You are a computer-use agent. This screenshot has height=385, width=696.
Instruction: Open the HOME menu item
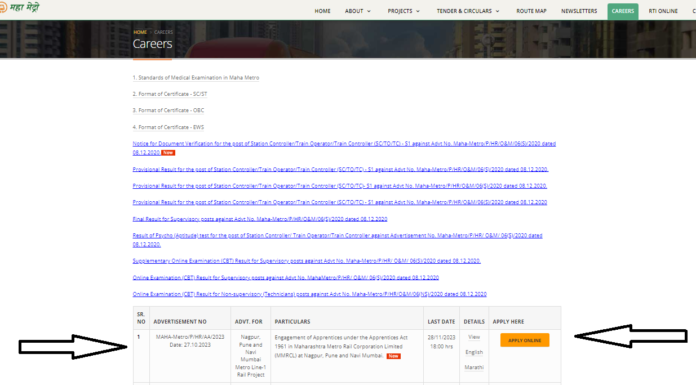coord(322,11)
